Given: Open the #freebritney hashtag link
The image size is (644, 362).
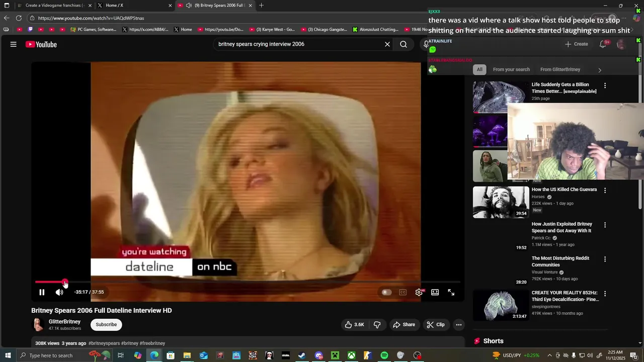Looking at the screenshot, I should pyautogui.click(x=152, y=343).
